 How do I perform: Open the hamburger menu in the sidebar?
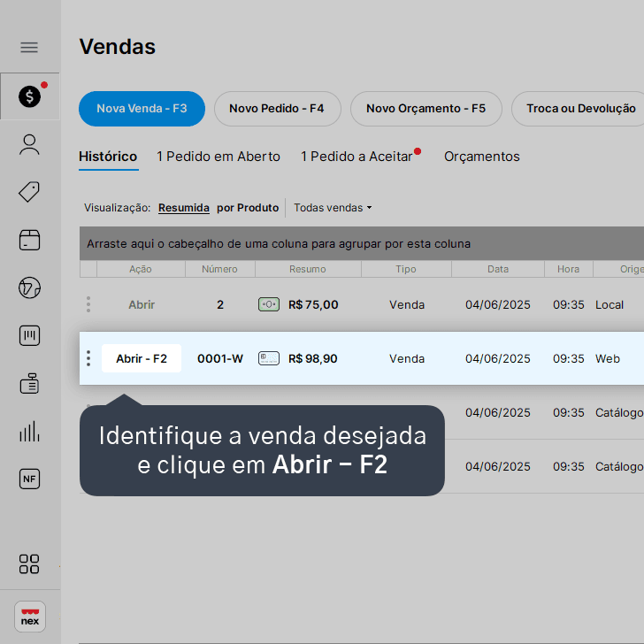[29, 48]
